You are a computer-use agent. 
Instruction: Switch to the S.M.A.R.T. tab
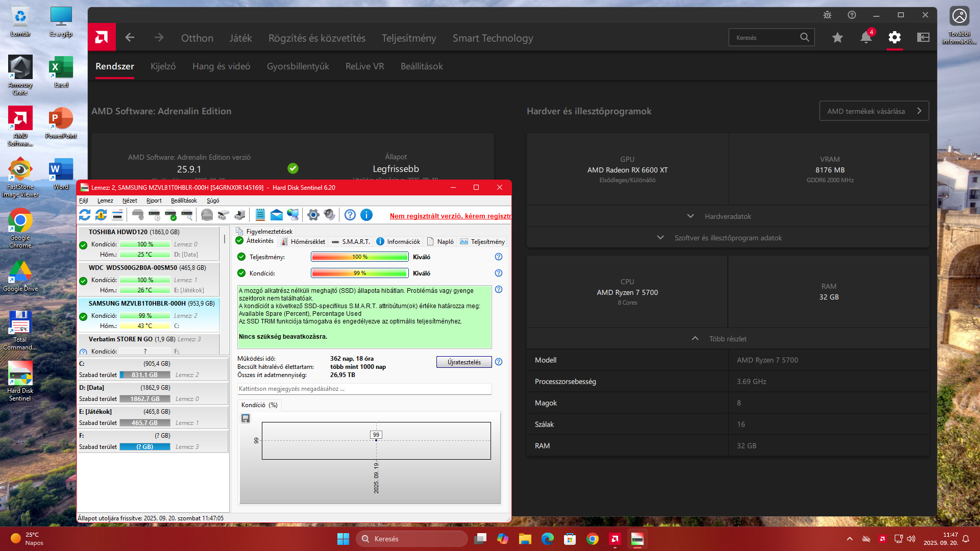pos(356,242)
